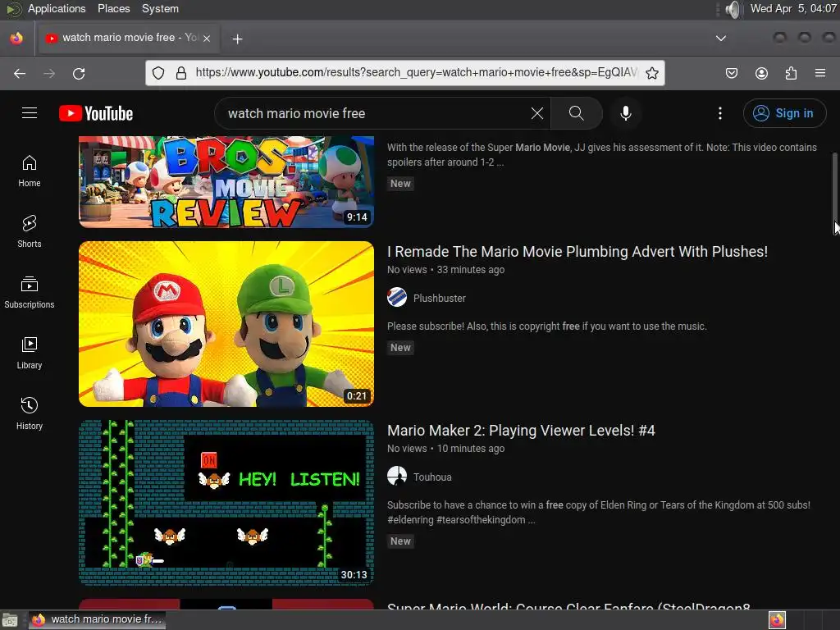
Task: Click the Firefox icon in the bottom-right tray
Action: (777, 620)
